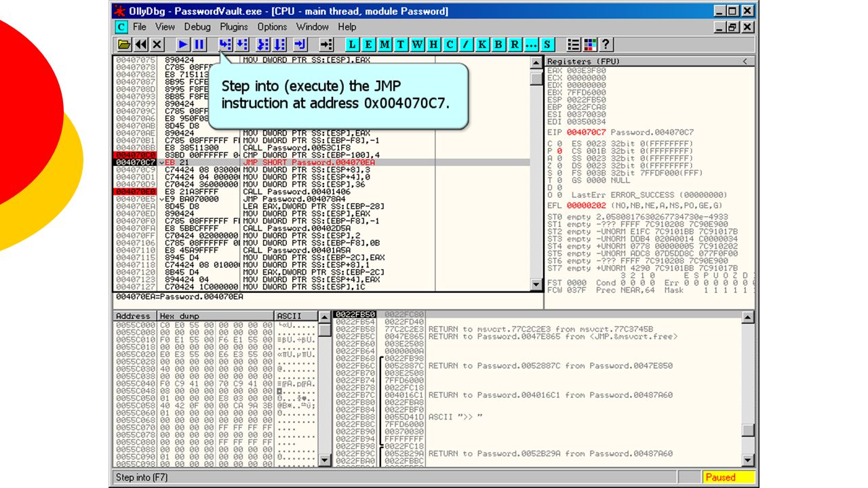Viewport: 868px width, 488px height.
Task: Click the question mark Help icon
Action: 606,45
